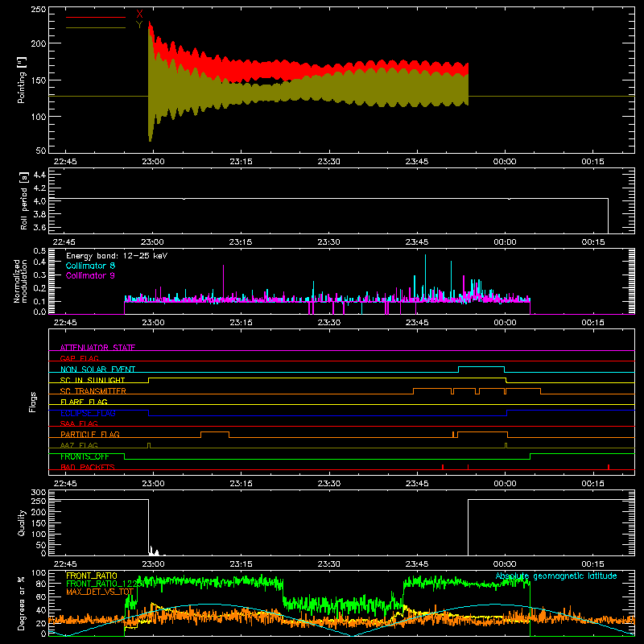Select the BAD_PACKETS label
This screenshot has width=644, height=644.
(x=88, y=467)
